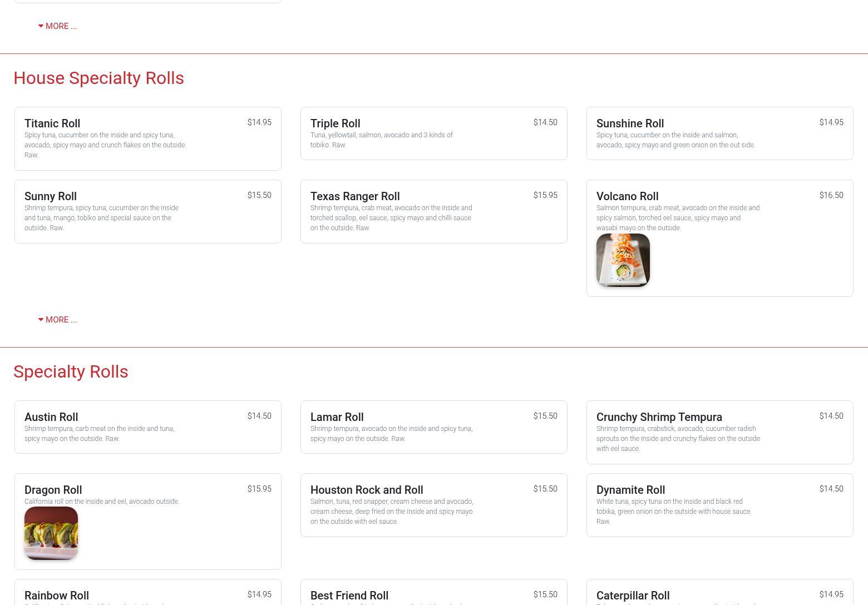Screen dimensions: 868x605
Task: Add the Sunny Roll item
Action: coord(148,211)
